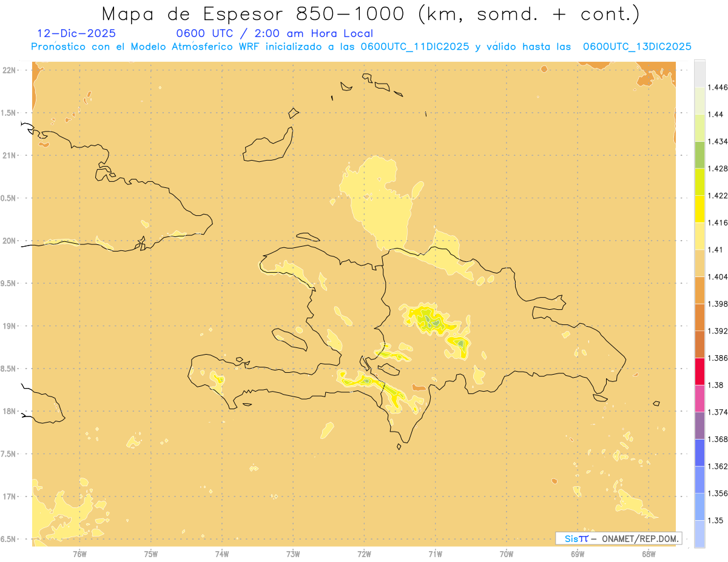
Task: Click the longitude label "75W"
Action: [151, 554]
